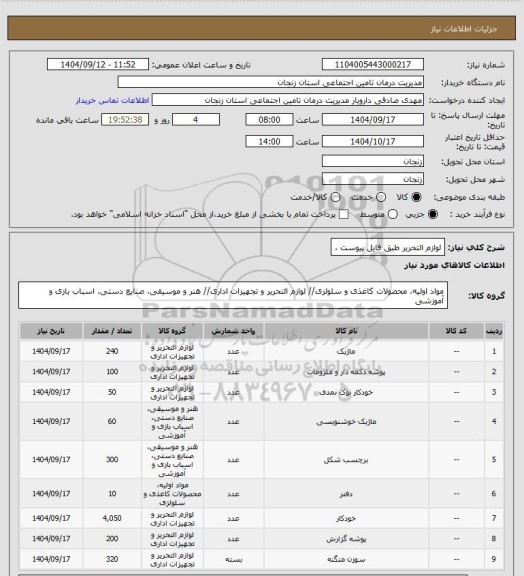
Task: Choose the جزیی purchase type radio
Action: 433,214
